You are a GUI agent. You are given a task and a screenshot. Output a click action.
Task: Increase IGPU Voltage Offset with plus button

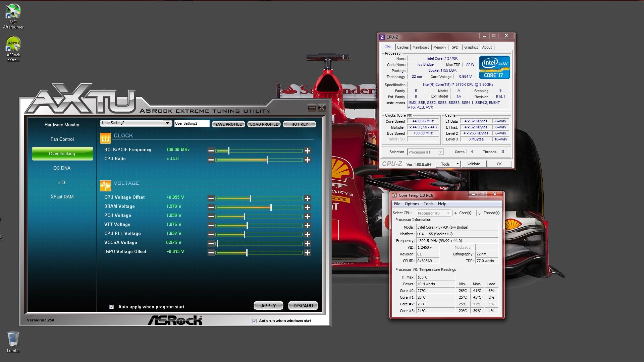(x=307, y=253)
